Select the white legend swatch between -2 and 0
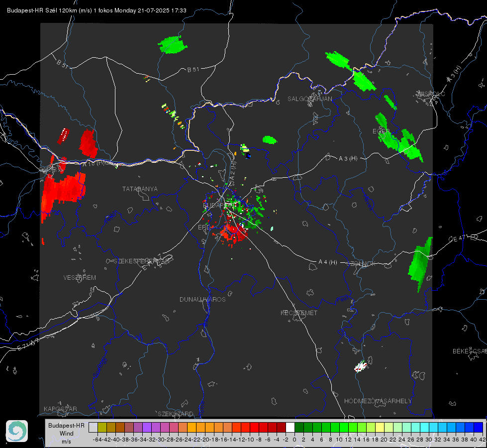Screen dimensions: 487x448 290,427
